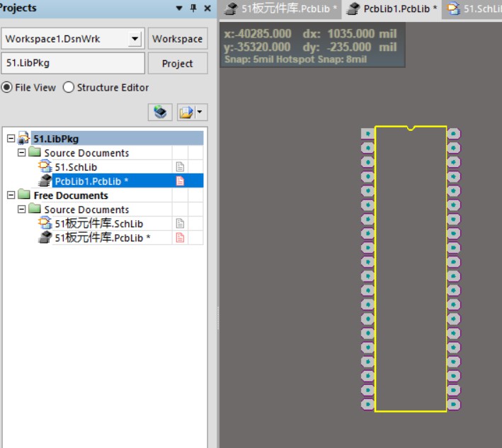Image resolution: width=502 pixels, height=448 pixels.
Task: Click the Workspace button
Action: 178,39
